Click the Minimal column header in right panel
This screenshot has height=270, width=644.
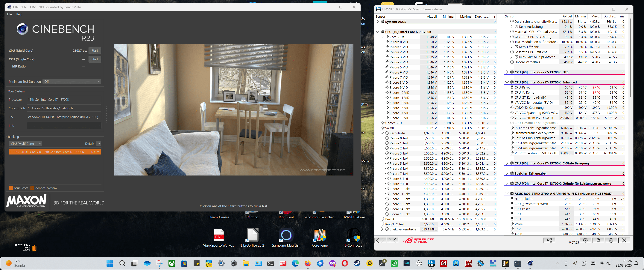(x=581, y=16)
